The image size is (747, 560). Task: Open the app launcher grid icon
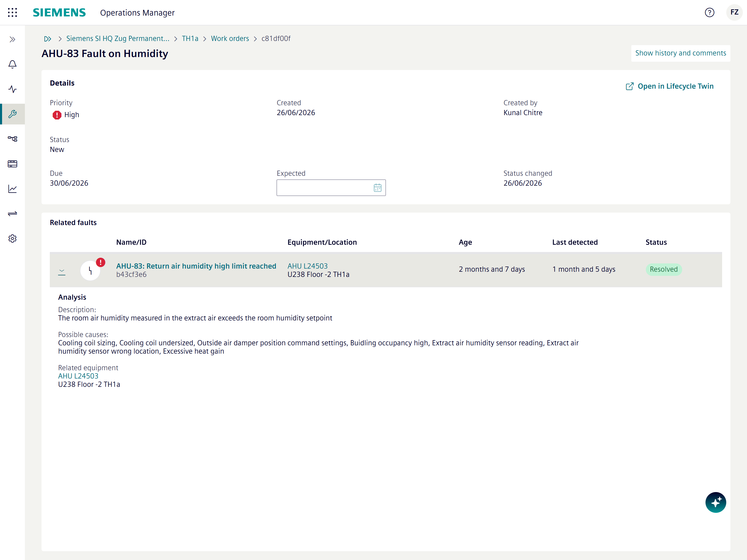point(12,12)
